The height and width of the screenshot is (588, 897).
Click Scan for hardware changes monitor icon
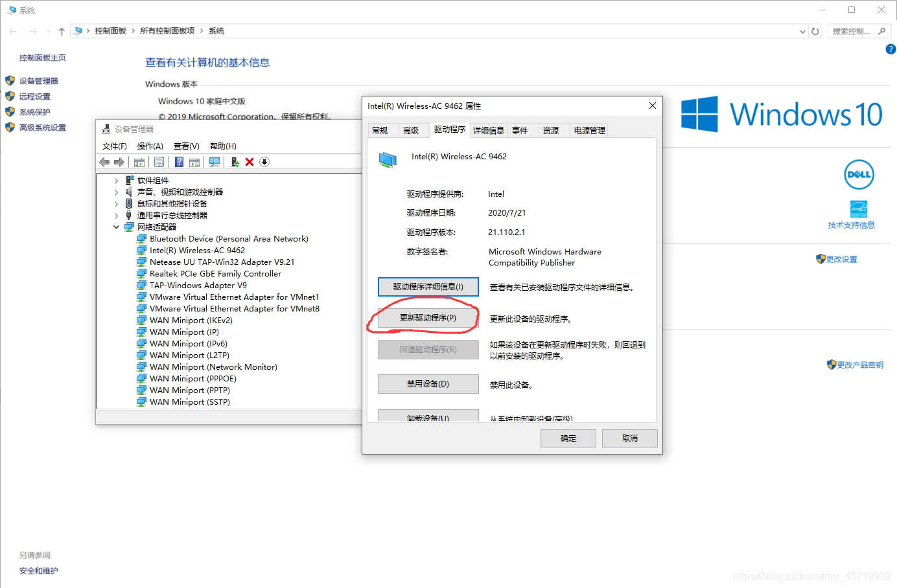click(x=215, y=162)
